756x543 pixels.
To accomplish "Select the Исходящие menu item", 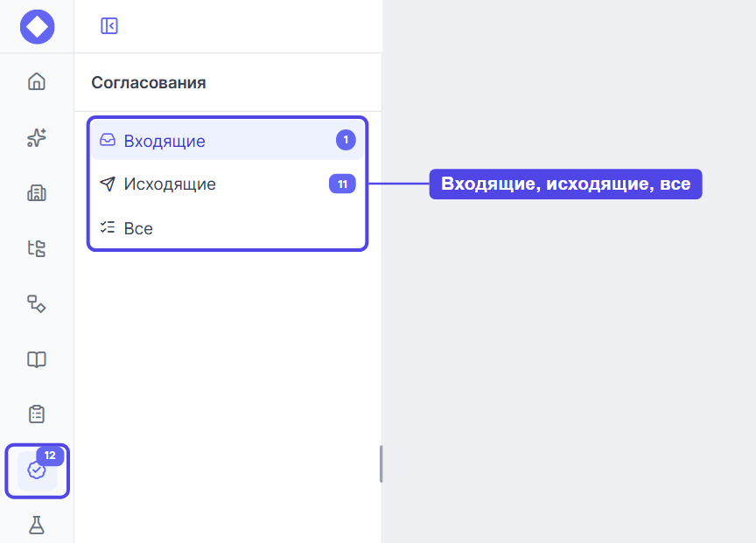I will (227, 184).
